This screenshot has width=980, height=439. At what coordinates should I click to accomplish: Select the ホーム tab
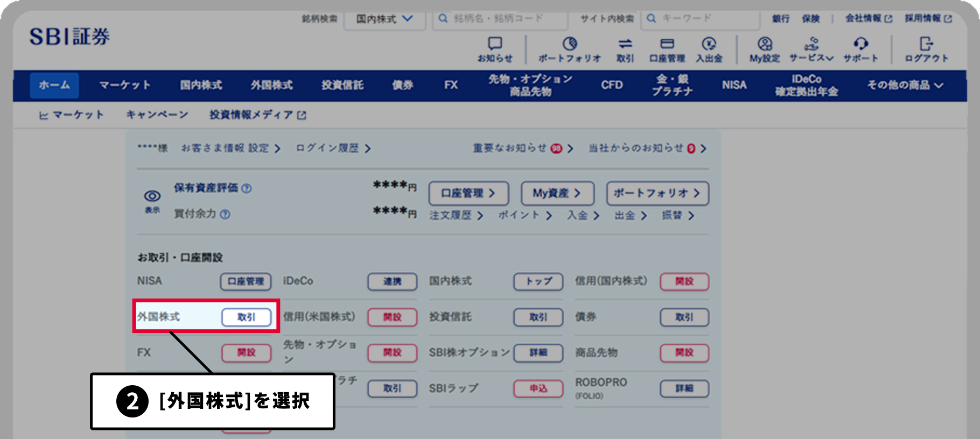pos(54,85)
